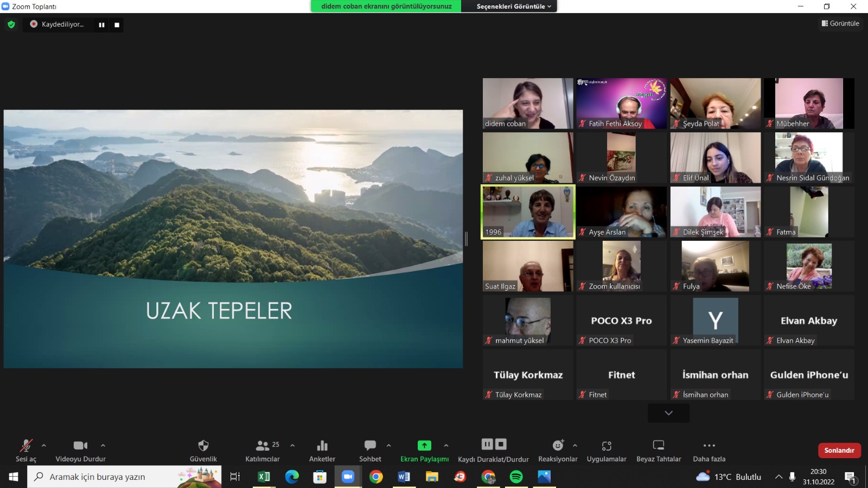Open File Explorer from the taskbar

[x=432, y=477]
